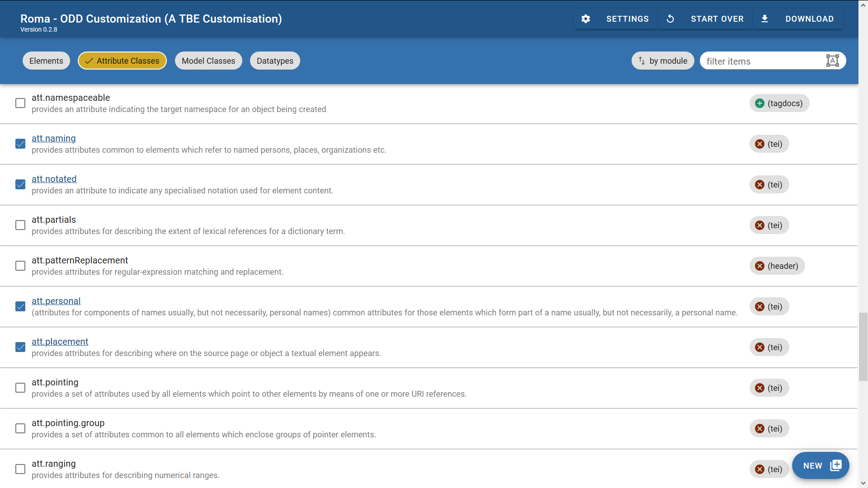Uncheck the att.notated checkbox

(20, 185)
